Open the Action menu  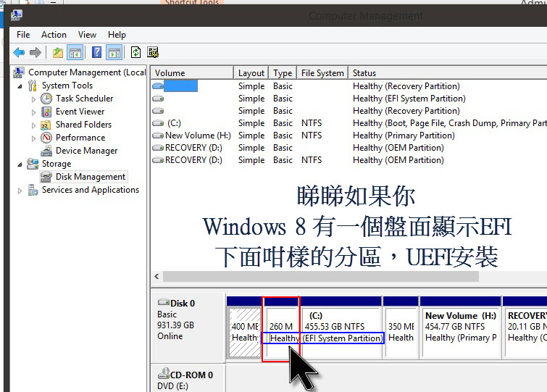click(54, 35)
